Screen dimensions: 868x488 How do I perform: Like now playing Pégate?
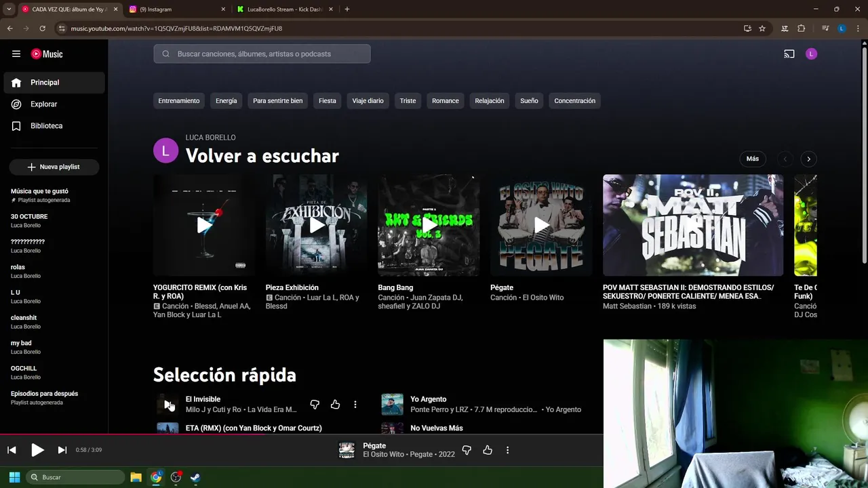(x=487, y=450)
